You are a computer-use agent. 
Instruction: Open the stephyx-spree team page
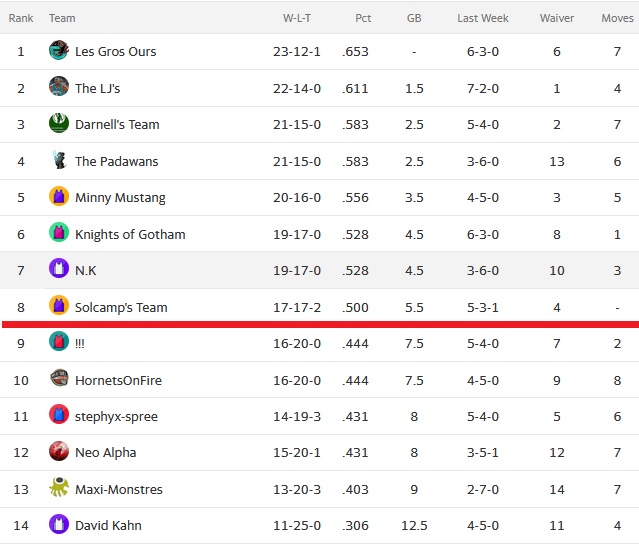tap(116, 416)
